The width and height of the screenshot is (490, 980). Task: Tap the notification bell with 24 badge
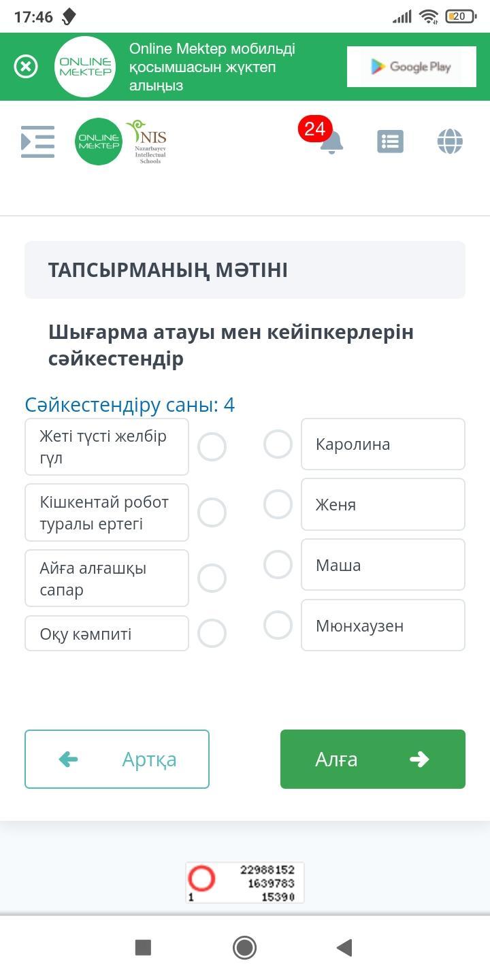[331, 142]
